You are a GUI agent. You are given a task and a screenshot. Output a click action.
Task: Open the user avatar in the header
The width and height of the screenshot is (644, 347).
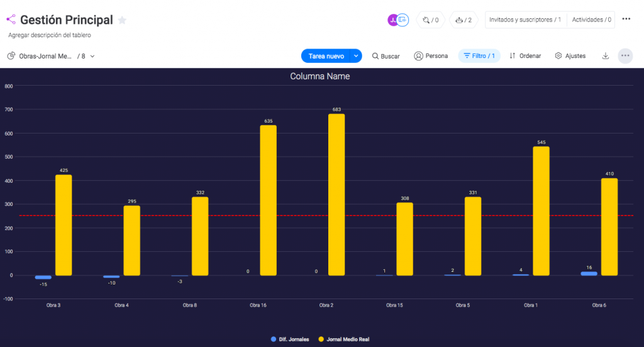pos(392,20)
